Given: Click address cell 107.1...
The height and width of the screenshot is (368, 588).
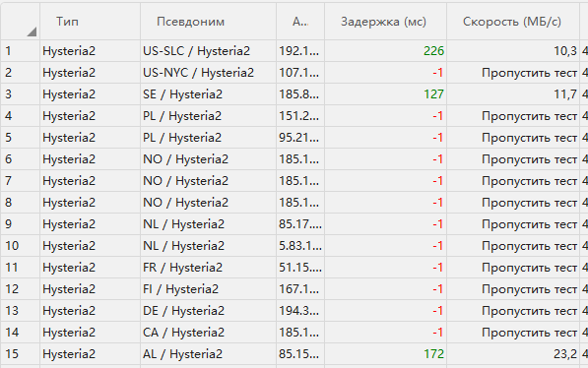Looking at the screenshot, I should (x=298, y=73).
